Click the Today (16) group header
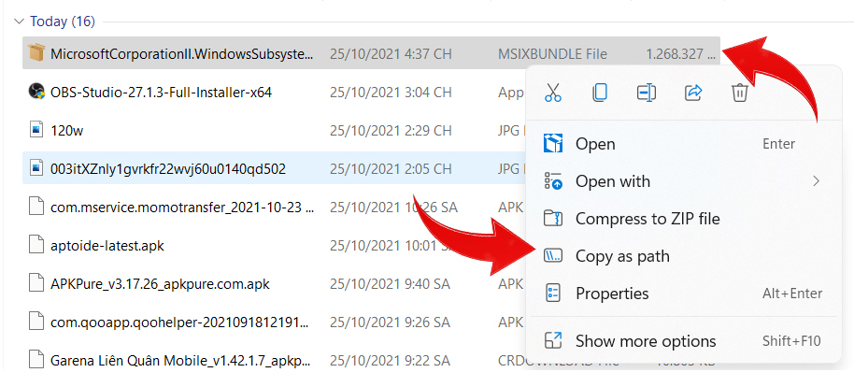This screenshot has width=868, height=387. [x=63, y=21]
